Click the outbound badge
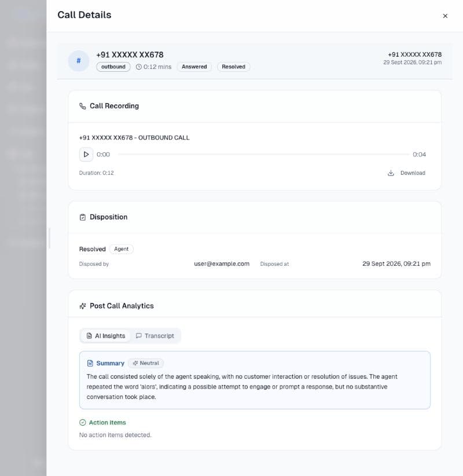463x476 pixels. [x=113, y=67]
